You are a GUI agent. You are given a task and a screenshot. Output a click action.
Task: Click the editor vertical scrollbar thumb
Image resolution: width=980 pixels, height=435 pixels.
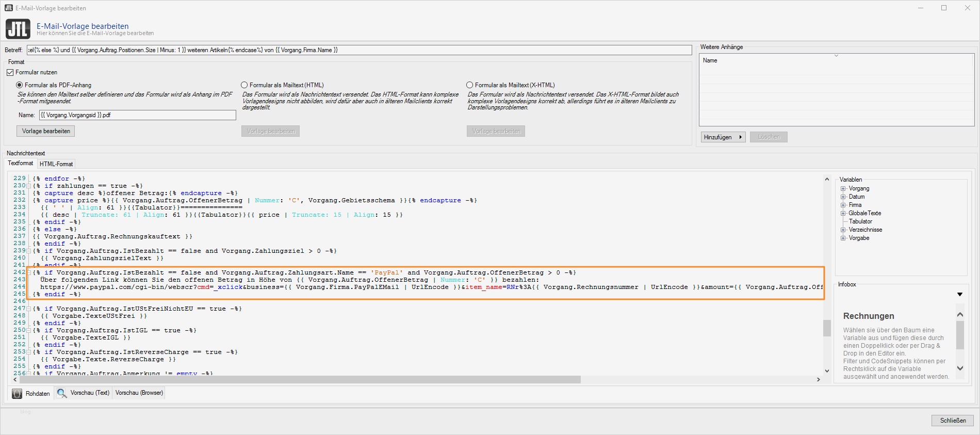[827, 328]
